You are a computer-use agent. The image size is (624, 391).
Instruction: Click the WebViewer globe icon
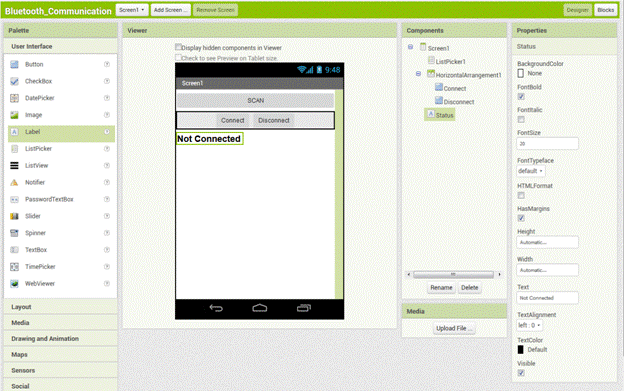click(14, 284)
